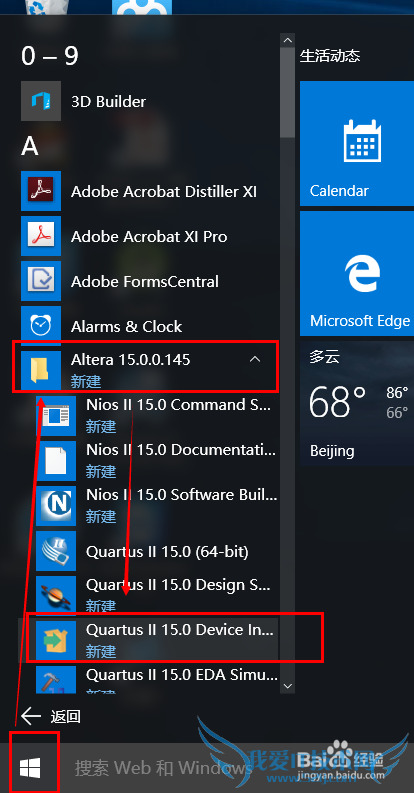The height and width of the screenshot is (793, 414).
Task: Click scrollbar down arrow of app list
Action: click(288, 686)
